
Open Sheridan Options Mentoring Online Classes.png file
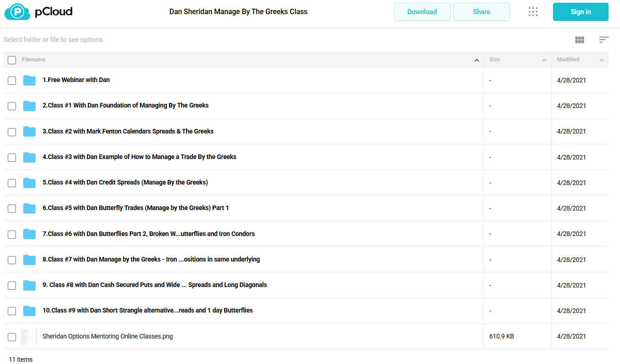coord(108,336)
